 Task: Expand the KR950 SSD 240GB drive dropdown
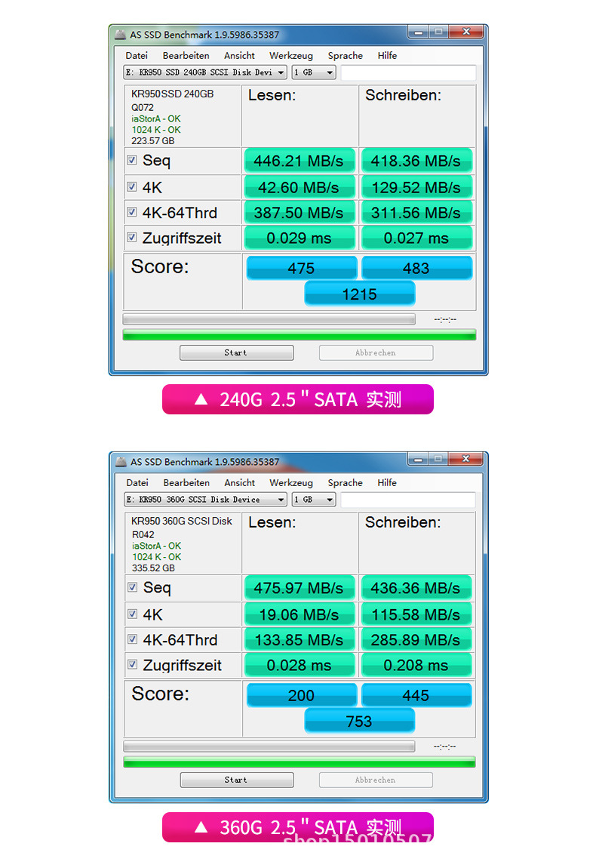coord(204,72)
